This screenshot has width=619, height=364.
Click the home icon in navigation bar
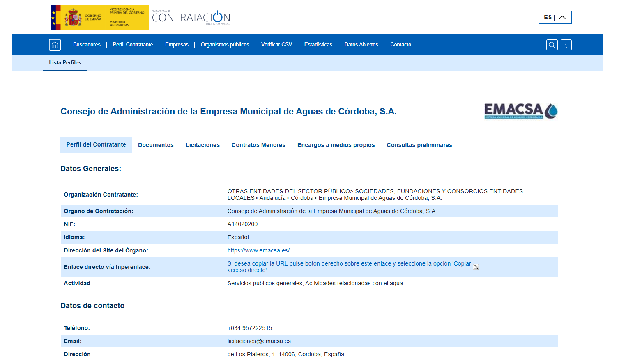pos(55,45)
